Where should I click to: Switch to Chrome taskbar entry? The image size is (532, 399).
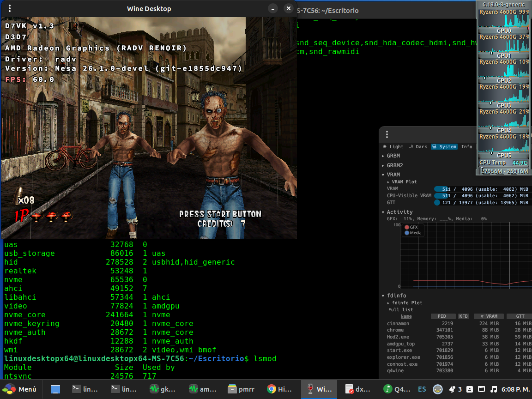click(x=279, y=389)
